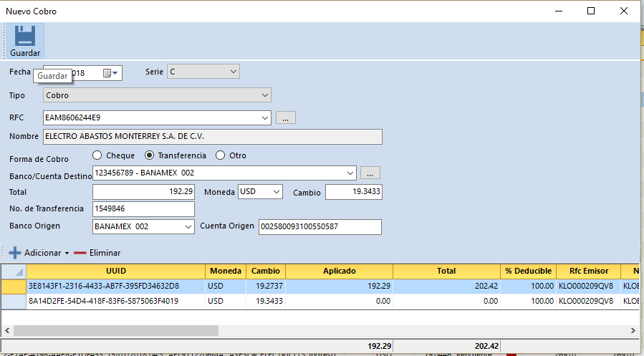Expand the Tipo Cobro combo box
The height and width of the screenshot is (356, 644).
(x=264, y=95)
